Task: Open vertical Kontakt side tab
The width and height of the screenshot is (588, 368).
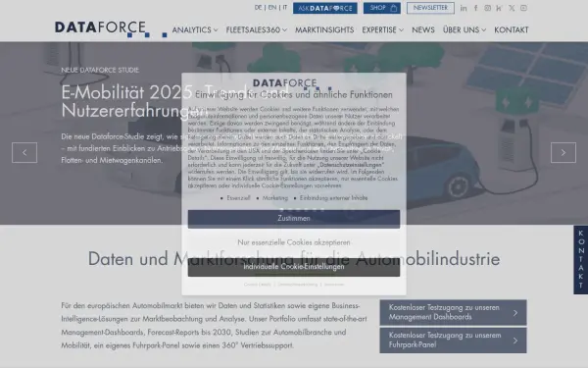Action: 580,260
